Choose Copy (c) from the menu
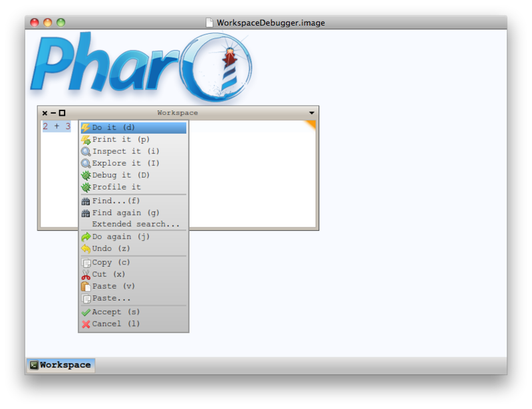Screen dimensions: 532x409 point(134,263)
